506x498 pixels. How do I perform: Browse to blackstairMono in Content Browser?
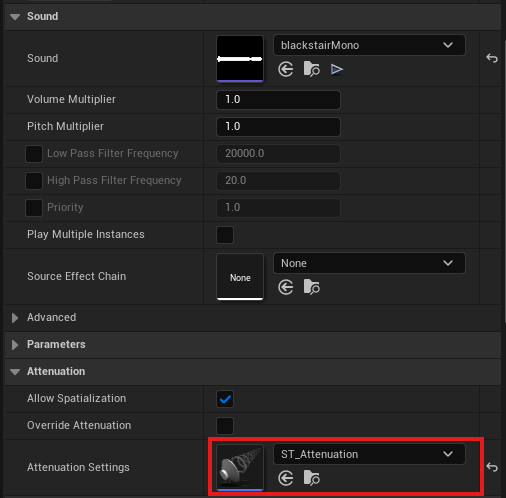(312, 69)
